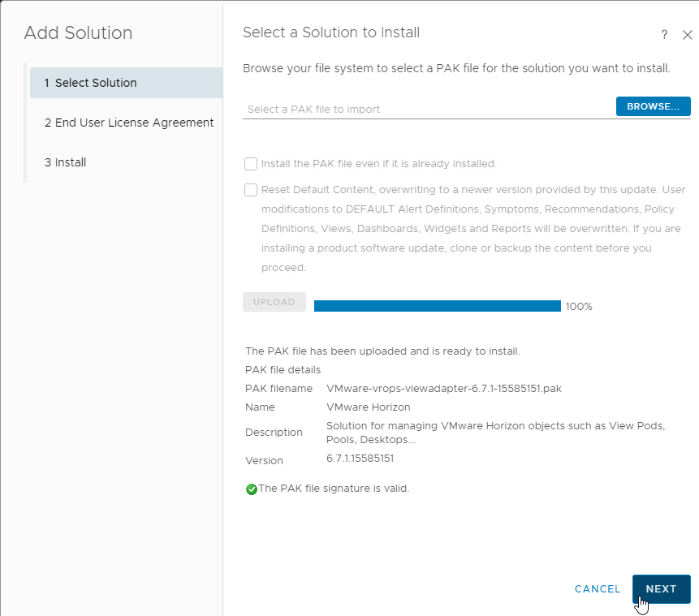Click the BROWSE... button
Image resolution: width=699 pixels, height=616 pixels.
tap(653, 106)
